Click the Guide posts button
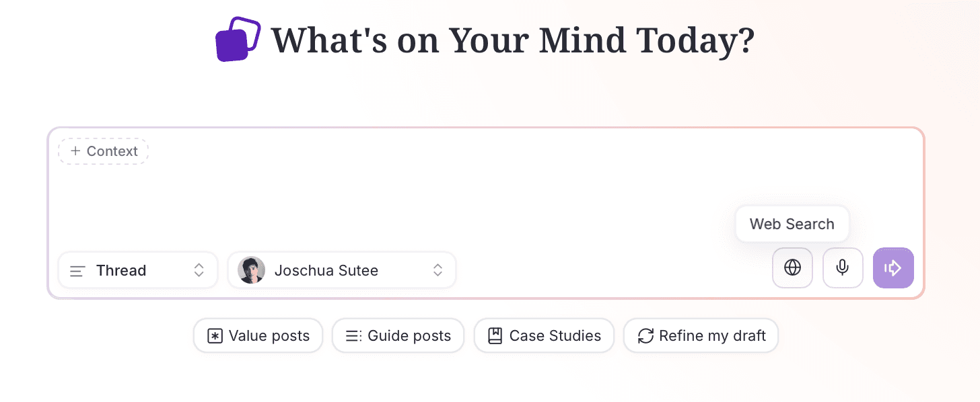Viewport: 980px width, 402px height. coord(398,335)
